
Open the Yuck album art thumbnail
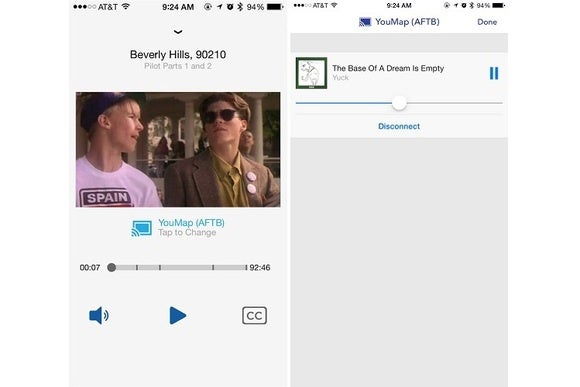pos(311,73)
